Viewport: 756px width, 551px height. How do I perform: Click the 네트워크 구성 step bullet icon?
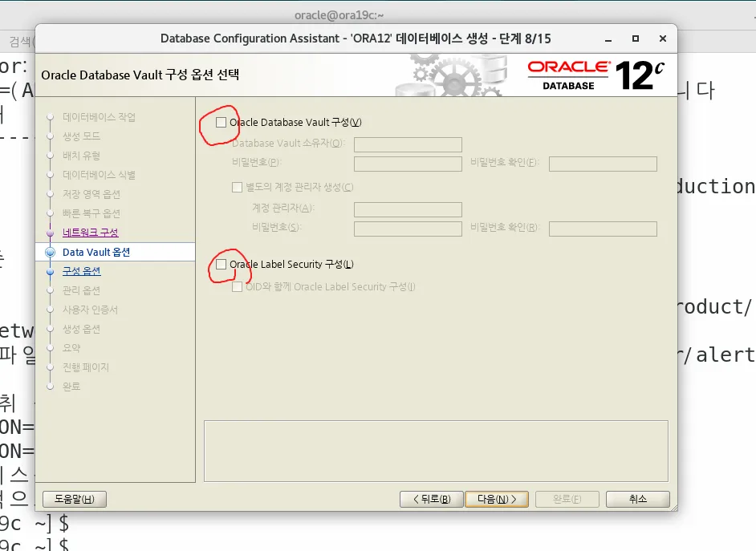click(x=50, y=233)
